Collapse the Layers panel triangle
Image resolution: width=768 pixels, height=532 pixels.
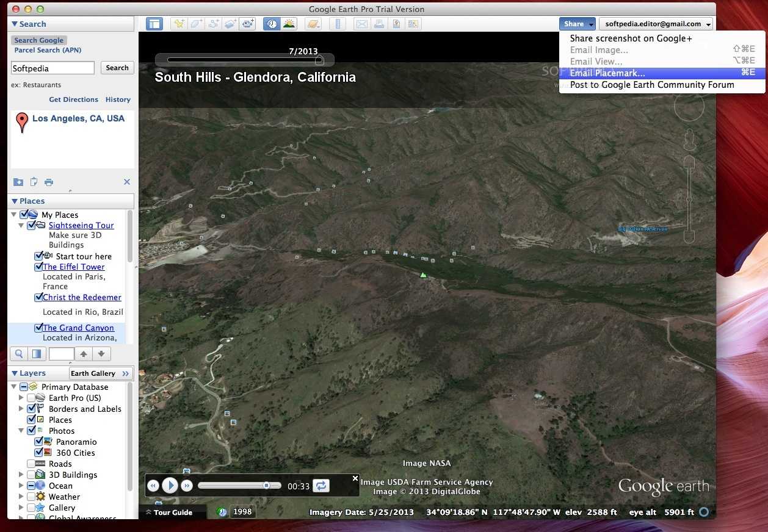(15, 373)
